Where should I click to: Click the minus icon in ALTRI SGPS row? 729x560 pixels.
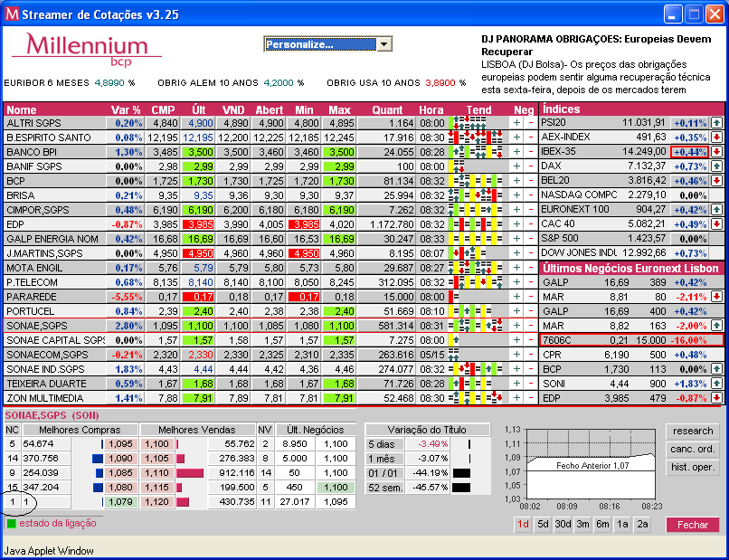[x=531, y=123]
